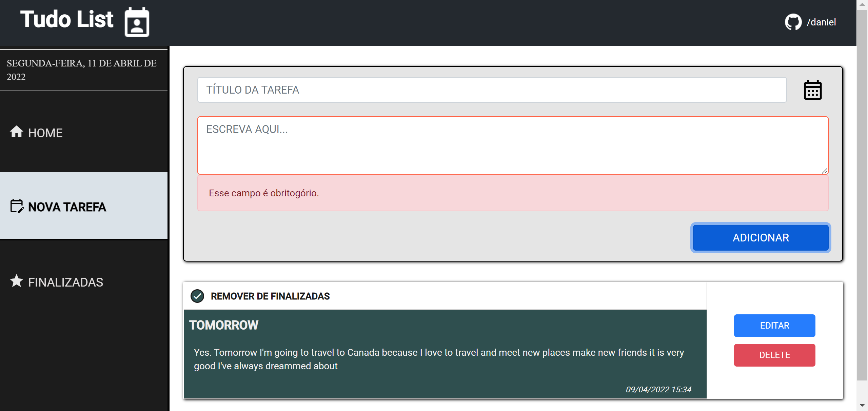Open the date picker calendar icon
The width and height of the screenshot is (868, 411).
(x=812, y=89)
